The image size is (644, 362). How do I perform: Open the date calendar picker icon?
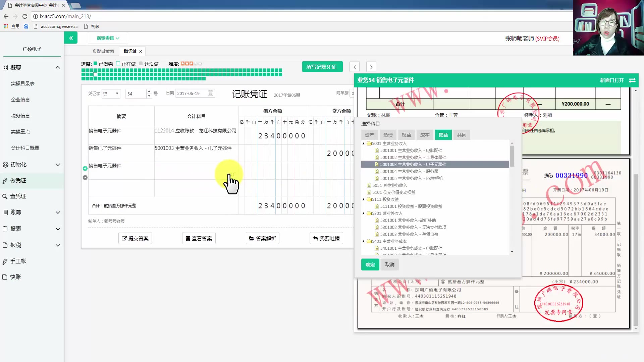[x=210, y=94]
